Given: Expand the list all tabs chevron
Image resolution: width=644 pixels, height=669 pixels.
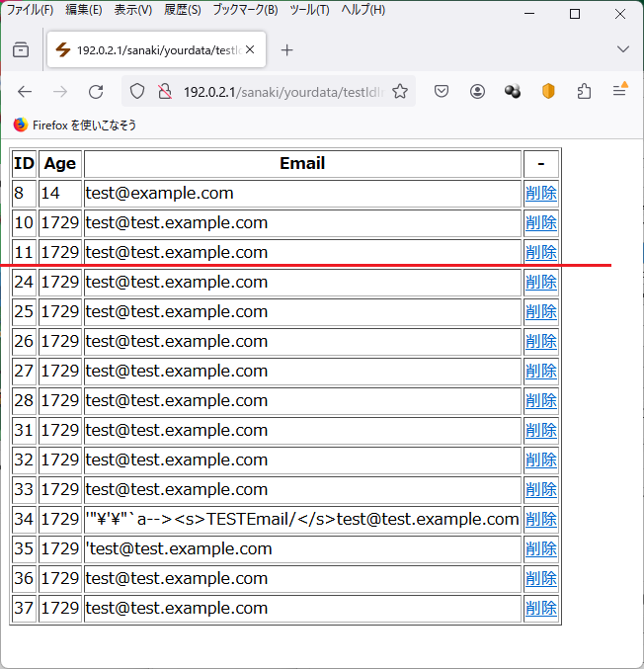Looking at the screenshot, I should [x=622, y=49].
